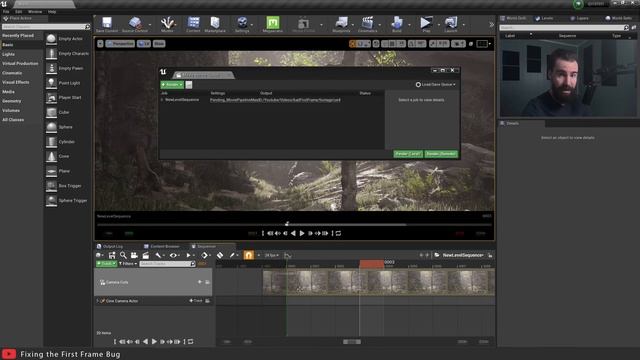640x360 pixels.
Task: Click the Sequencer render movie clapper icon
Action: coord(145,255)
